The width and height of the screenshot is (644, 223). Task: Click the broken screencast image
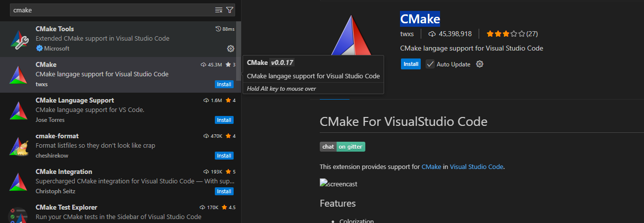(x=339, y=184)
